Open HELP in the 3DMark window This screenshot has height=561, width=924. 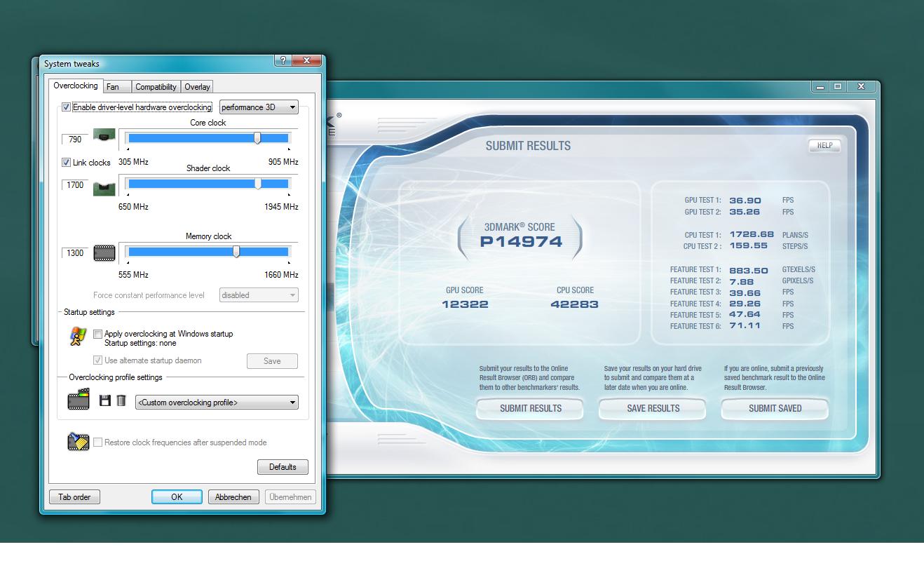824,146
